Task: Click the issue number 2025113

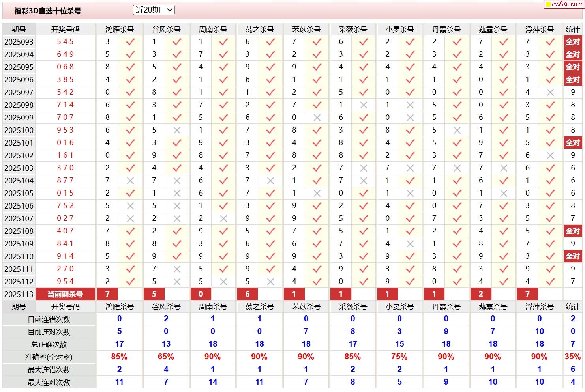Action: (x=19, y=294)
